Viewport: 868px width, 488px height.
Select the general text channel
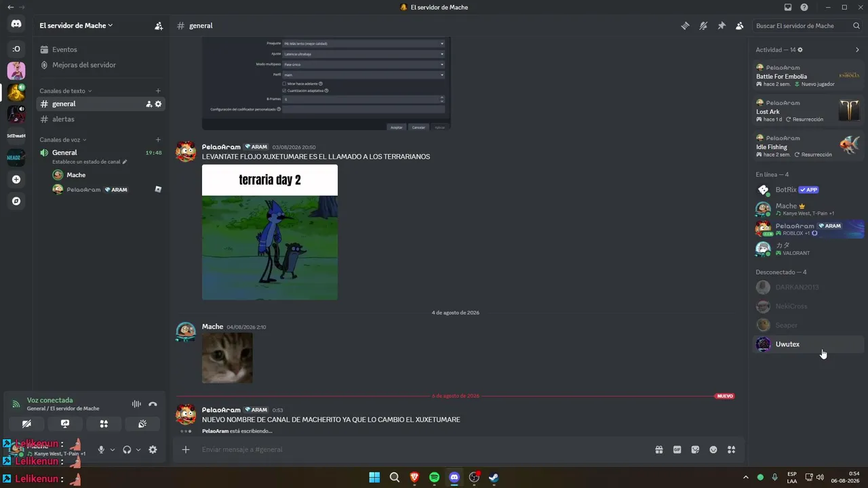click(x=99, y=104)
